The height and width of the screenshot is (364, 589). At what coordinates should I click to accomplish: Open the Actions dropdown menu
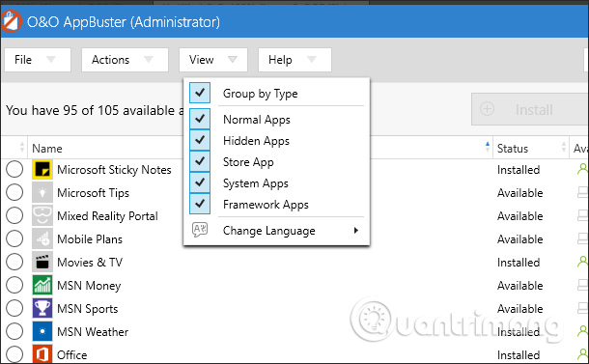(x=125, y=60)
